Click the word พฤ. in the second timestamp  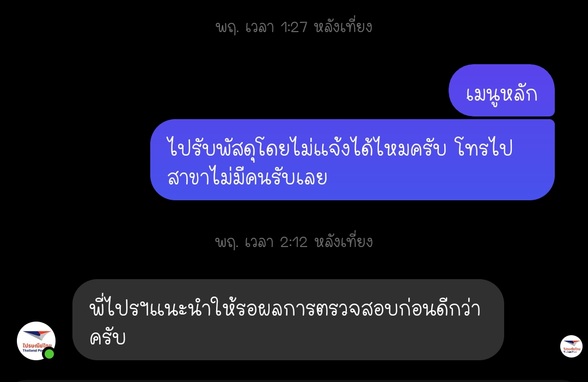click(226, 243)
